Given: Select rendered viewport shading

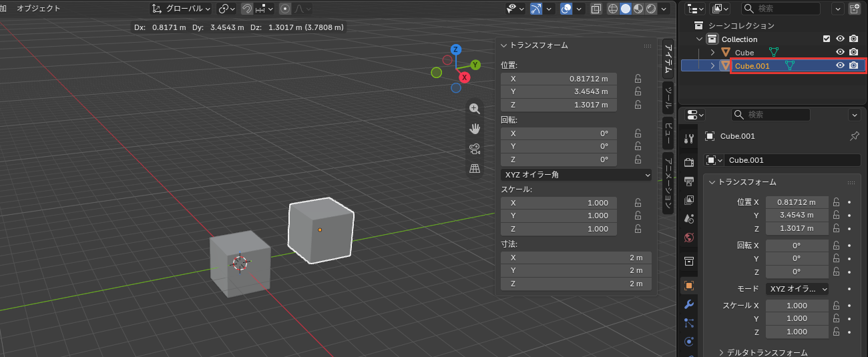Looking at the screenshot, I should (x=650, y=9).
